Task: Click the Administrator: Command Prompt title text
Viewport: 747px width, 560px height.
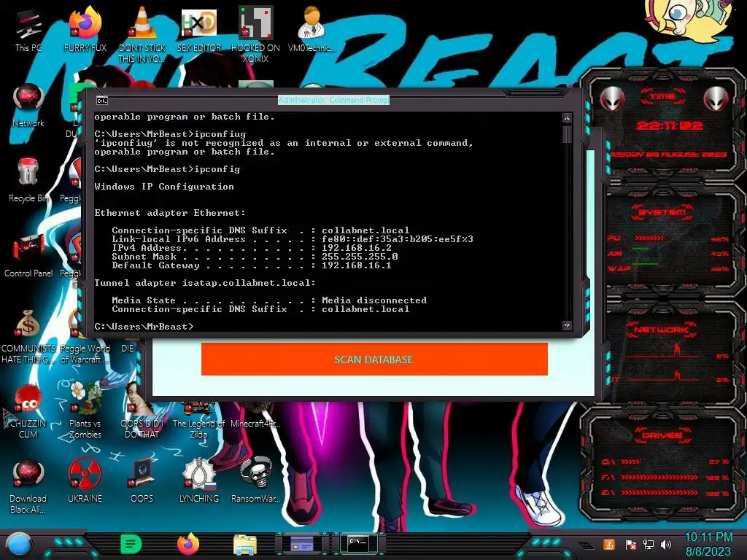Action: 333,100
